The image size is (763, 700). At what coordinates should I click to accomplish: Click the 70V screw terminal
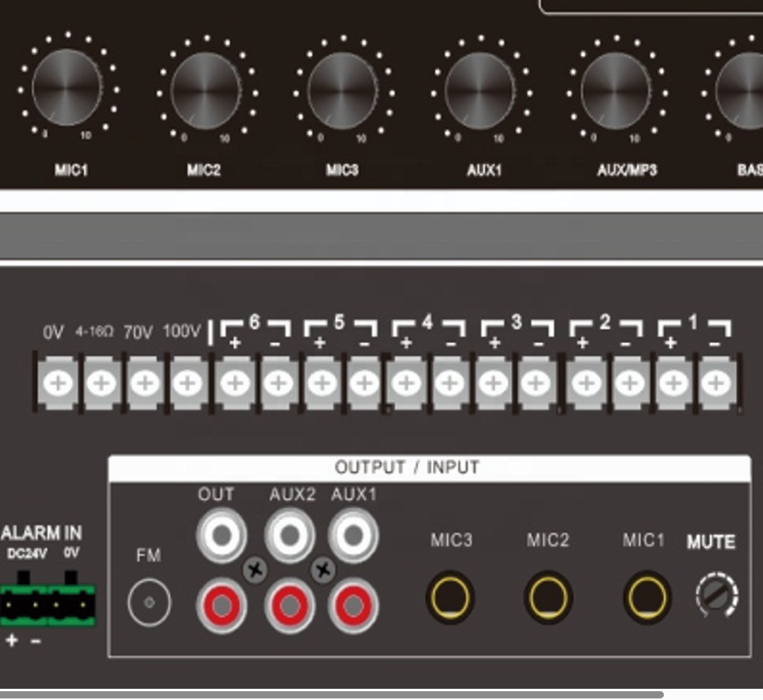(145, 384)
